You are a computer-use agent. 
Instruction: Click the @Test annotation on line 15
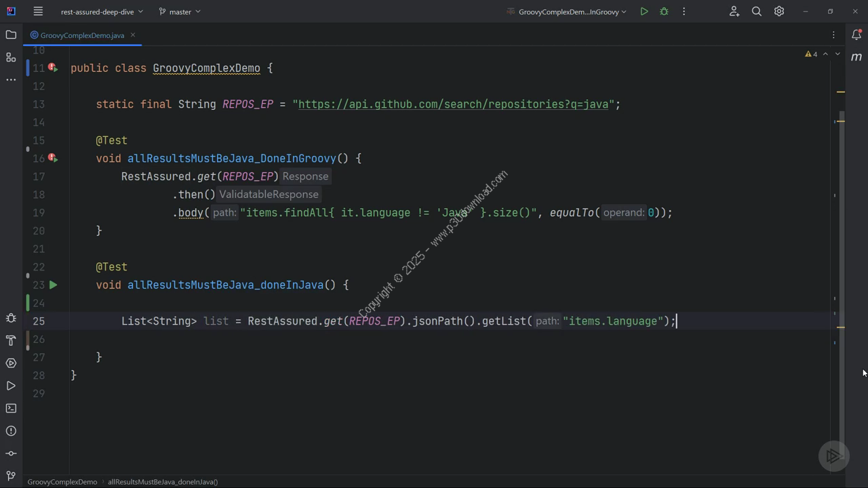coord(111,140)
